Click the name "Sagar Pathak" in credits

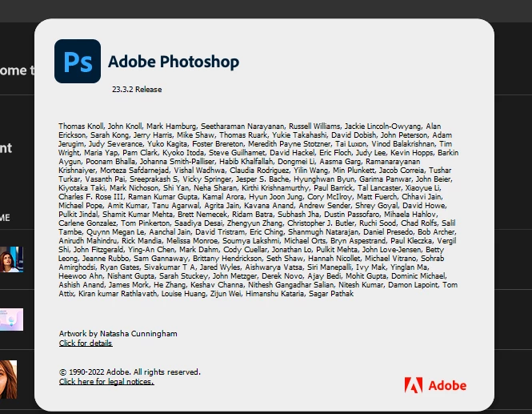coord(331,293)
